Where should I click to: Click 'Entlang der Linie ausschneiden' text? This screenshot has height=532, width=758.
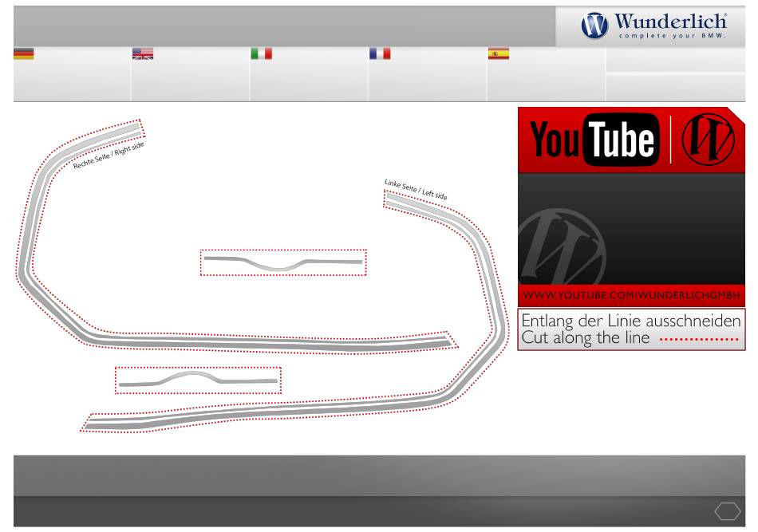tap(631, 321)
